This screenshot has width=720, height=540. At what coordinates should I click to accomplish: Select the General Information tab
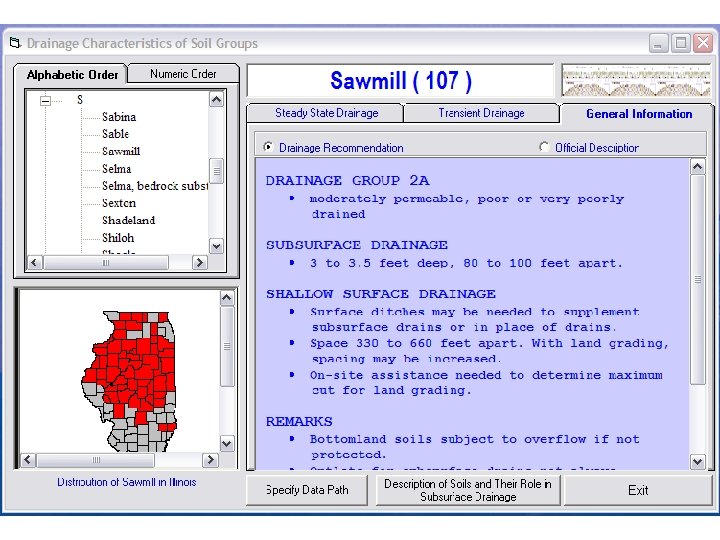pos(639,114)
